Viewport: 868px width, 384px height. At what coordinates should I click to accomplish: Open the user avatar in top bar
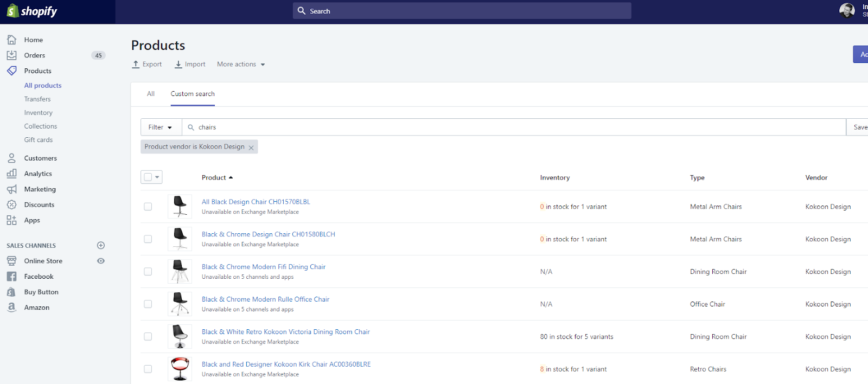pos(847,10)
